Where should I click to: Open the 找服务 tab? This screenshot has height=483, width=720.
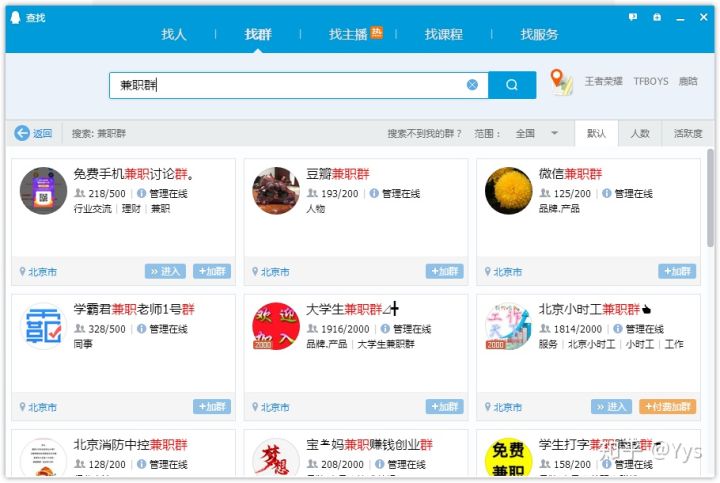(539, 34)
